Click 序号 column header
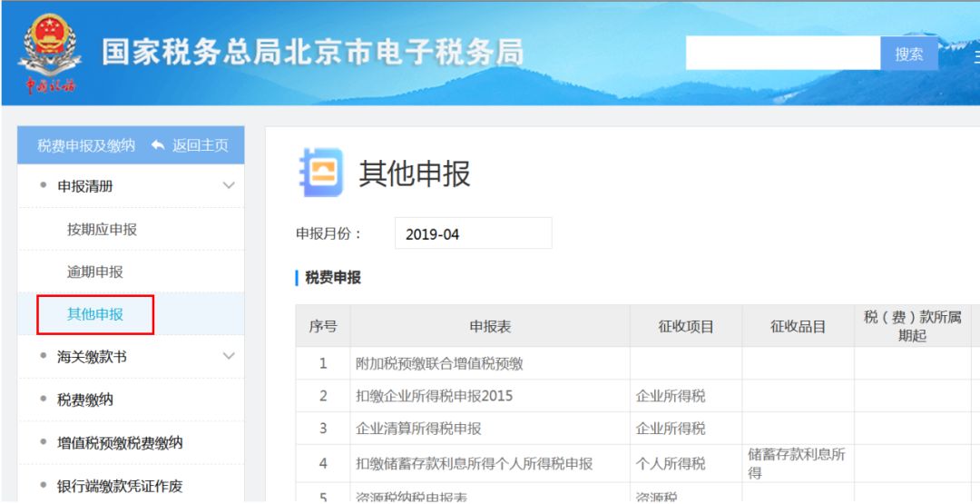The image size is (980, 504). click(x=323, y=326)
